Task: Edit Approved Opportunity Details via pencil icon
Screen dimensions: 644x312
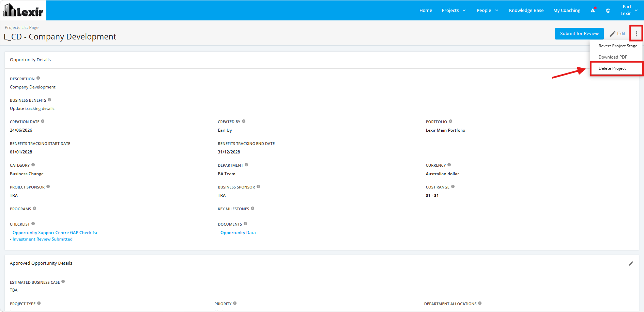Action: (631, 263)
